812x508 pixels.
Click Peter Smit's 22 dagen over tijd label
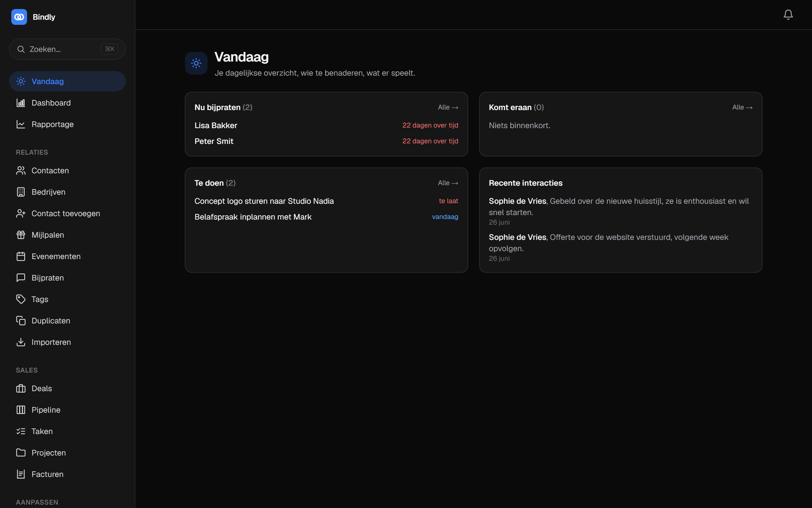430,141
